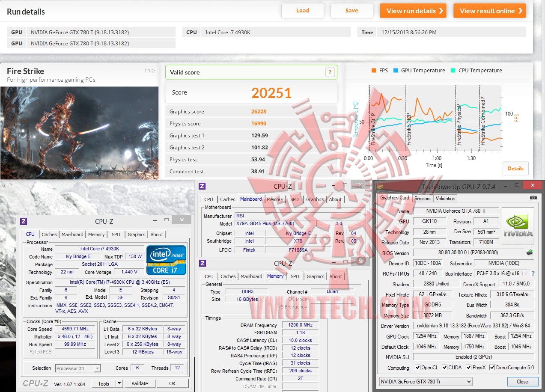Minimize the CPU-Z CPU tab window

tap(155, 220)
